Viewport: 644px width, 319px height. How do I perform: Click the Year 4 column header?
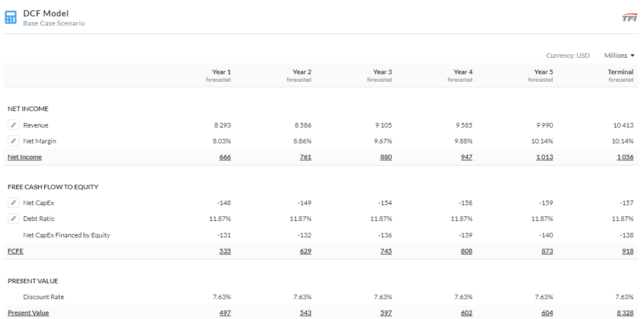tap(463, 72)
